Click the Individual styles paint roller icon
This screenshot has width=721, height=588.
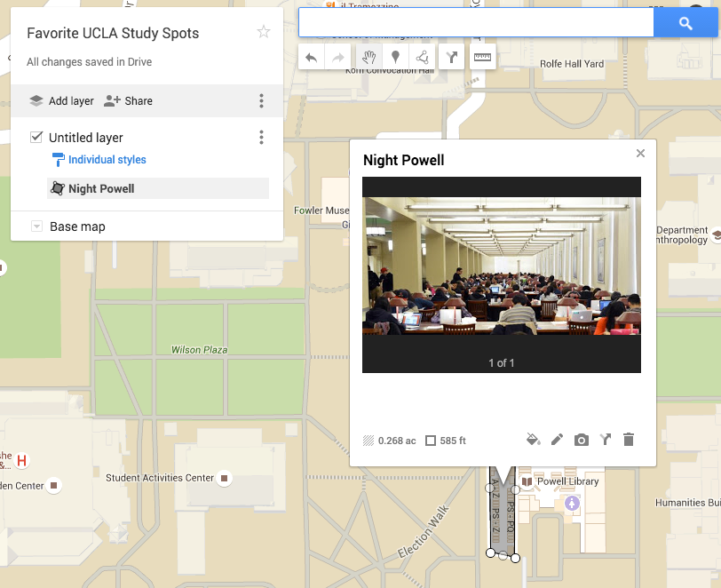58,160
